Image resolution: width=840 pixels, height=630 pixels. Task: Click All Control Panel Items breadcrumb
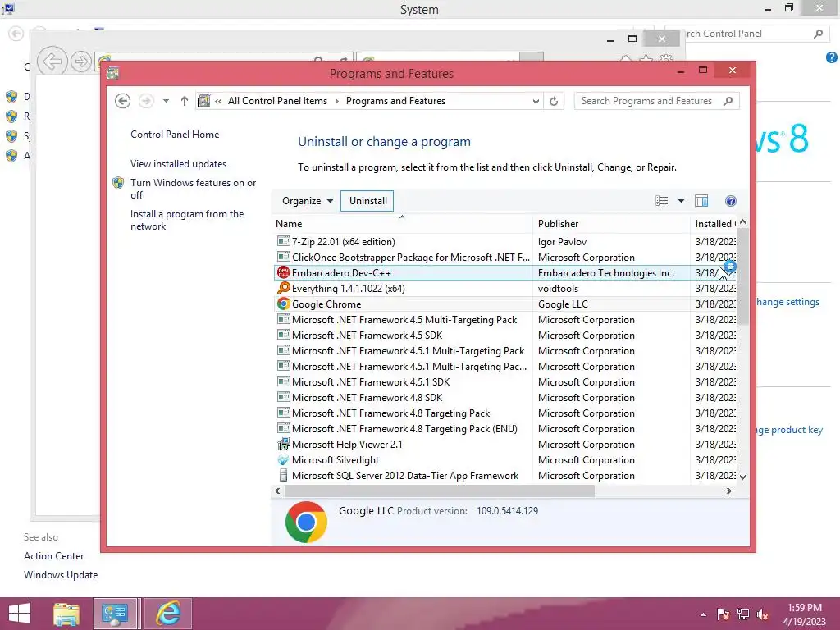277,101
